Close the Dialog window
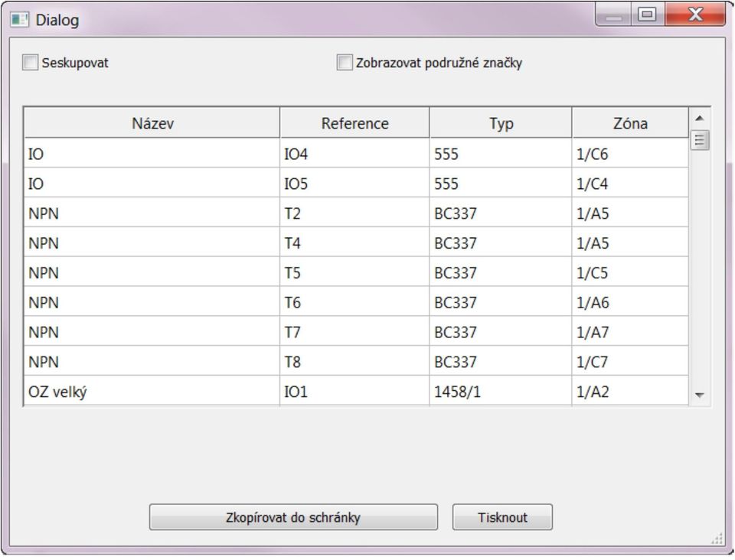The image size is (735, 560). 695,15
